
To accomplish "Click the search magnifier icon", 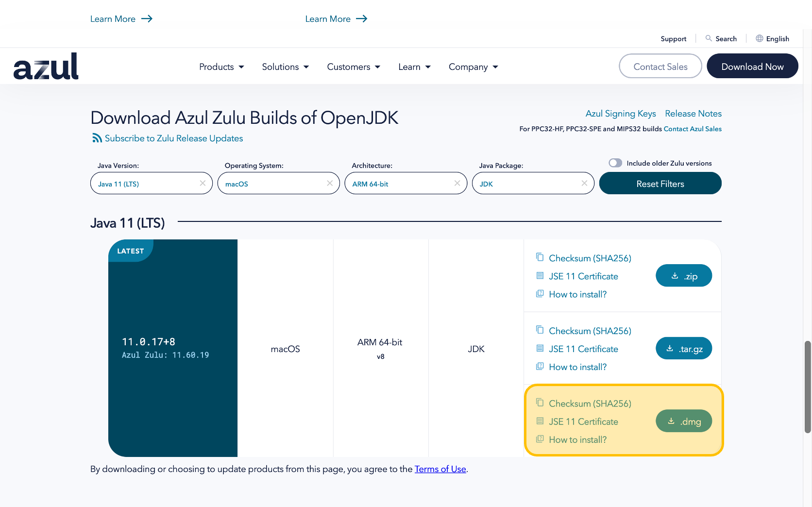I will click(709, 38).
